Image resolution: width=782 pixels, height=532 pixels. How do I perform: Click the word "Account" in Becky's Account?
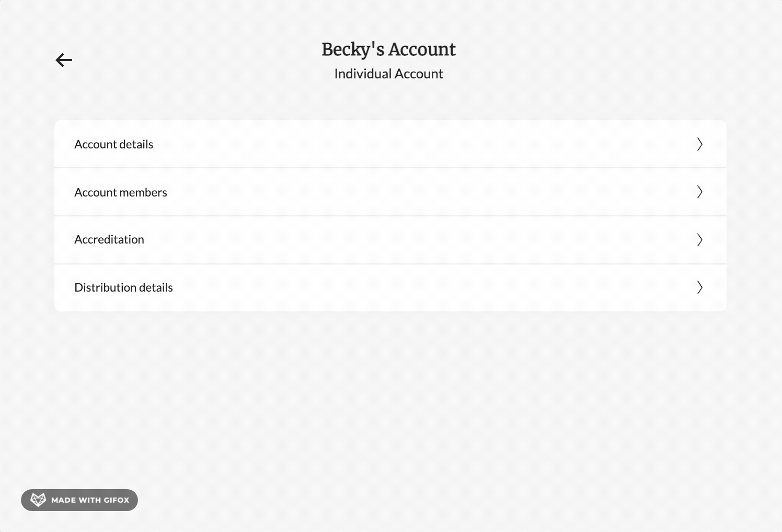click(x=422, y=49)
